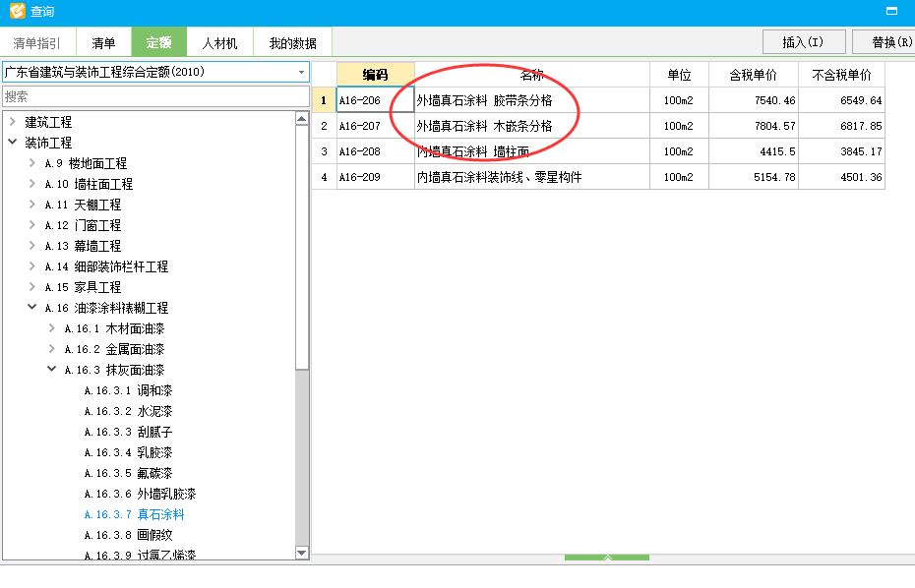The image size is (915, 588).
Task: Open the 人材机 tab
Action: [x=219, y=42]
